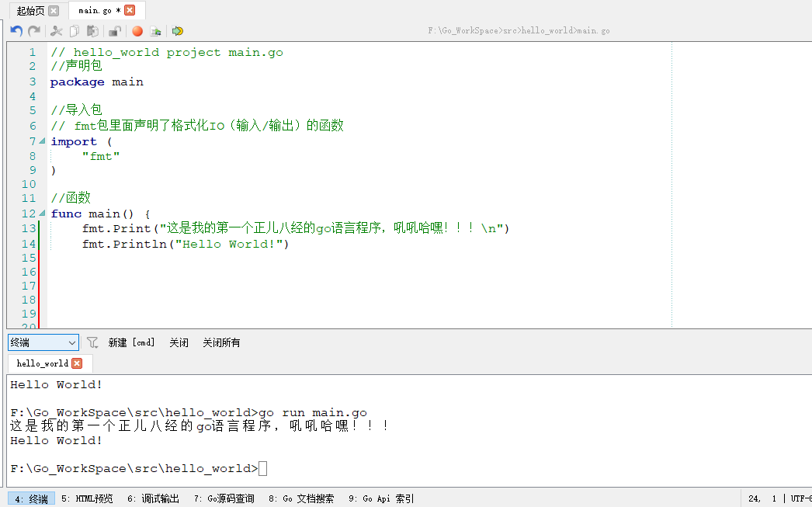Click the Copy icon in editor toolbar
812x507 pixels.
[75, 31]
